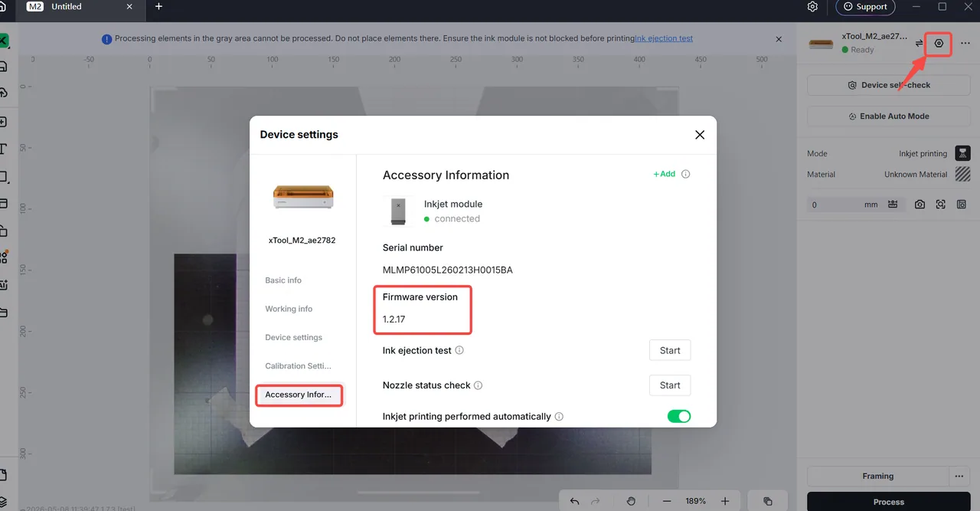
Task: Open the info icon beside Add
Action: (x=685, y=174)
